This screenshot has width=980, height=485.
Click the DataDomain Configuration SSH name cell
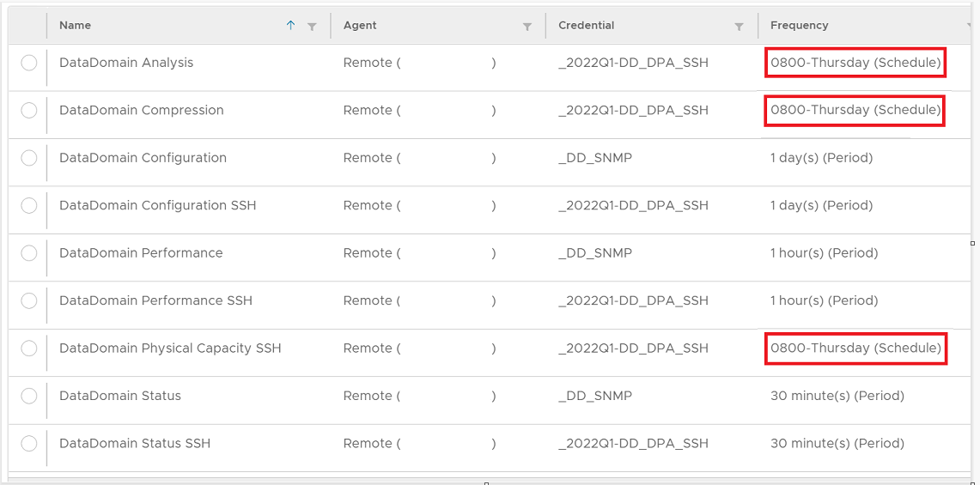coord(157,206)
